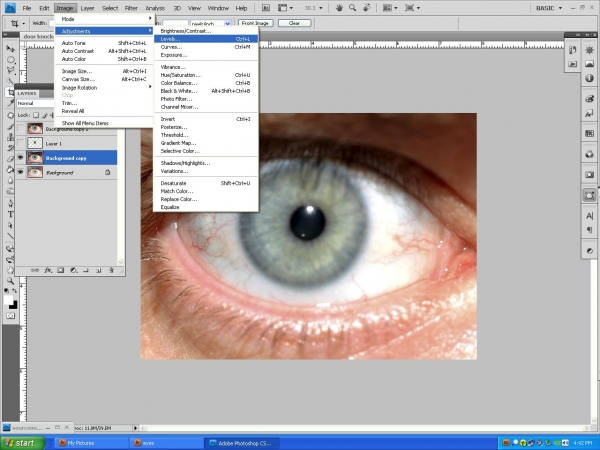Expand the Image Rotation submenu
Screen dimensions: 600x450
point(104,87)
